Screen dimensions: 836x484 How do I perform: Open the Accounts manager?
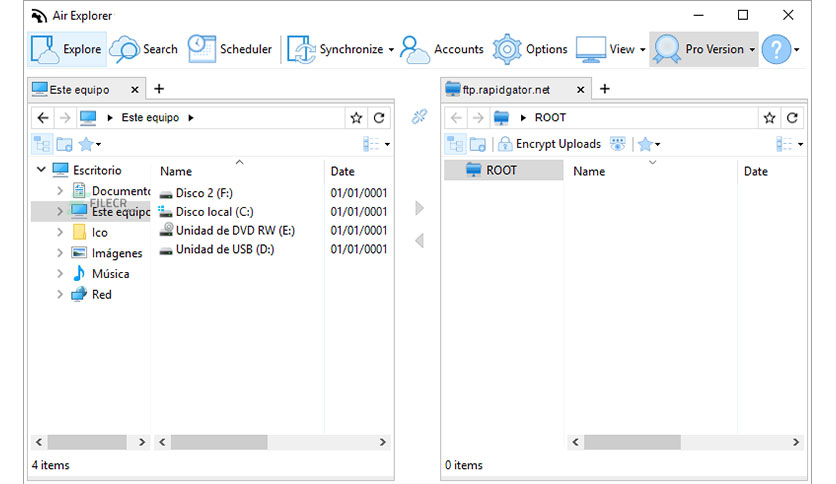click(441, 49)
